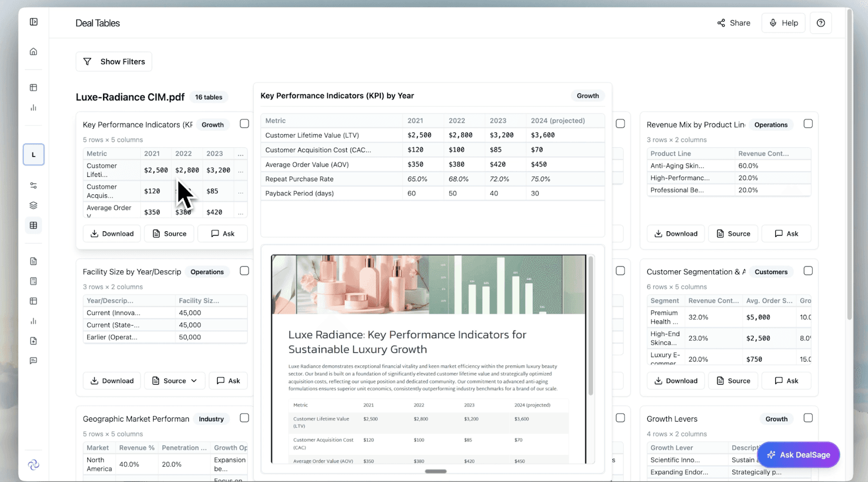Click Growth tag in KPI popup header
This screenshot has width=868, height=482.
[x=588, y=96]
